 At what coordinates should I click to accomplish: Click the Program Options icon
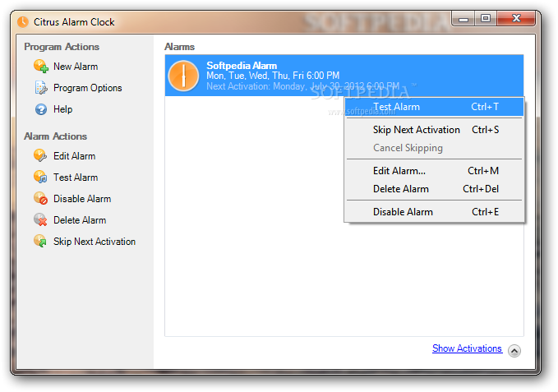41,87
